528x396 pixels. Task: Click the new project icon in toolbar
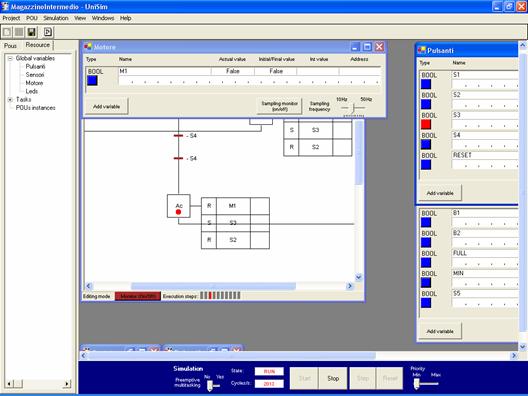pyautogui.click(x=7, y=32)
